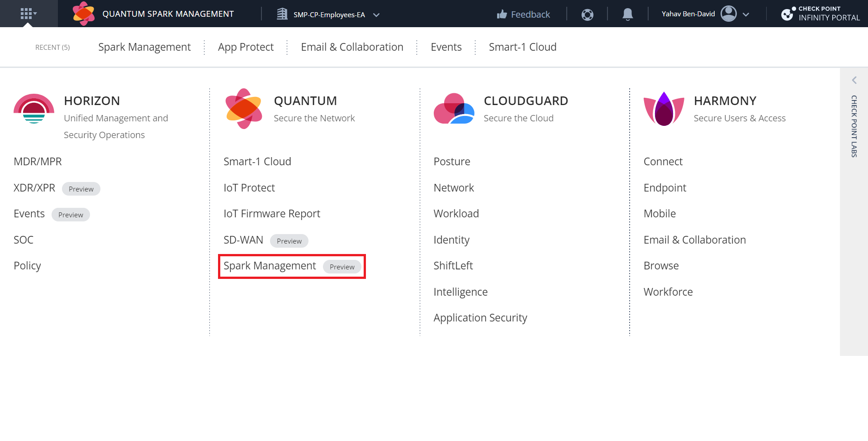Viewport: 868px width, 441px height.
Task: Open Email & Collaboration under Harmony
Action: [695, 240]
